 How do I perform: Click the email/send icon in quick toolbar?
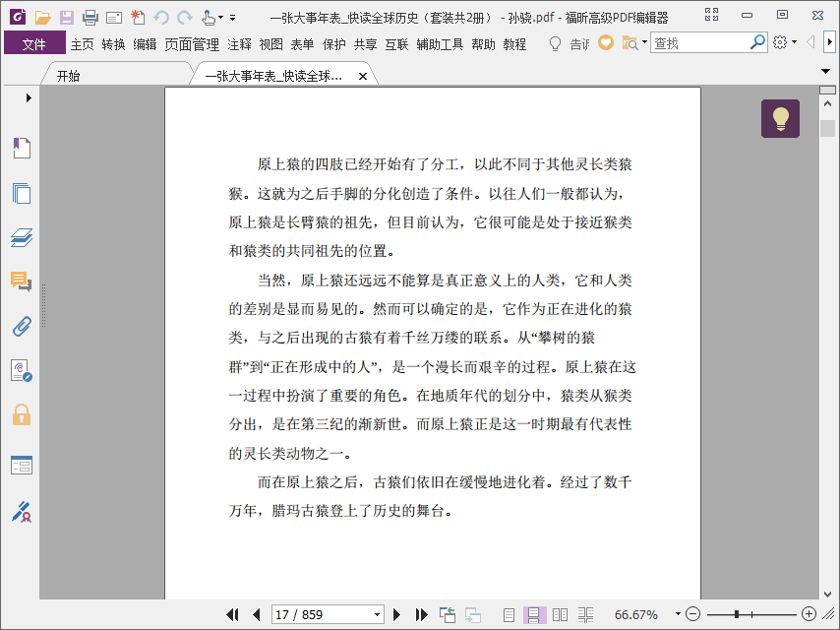114,19
